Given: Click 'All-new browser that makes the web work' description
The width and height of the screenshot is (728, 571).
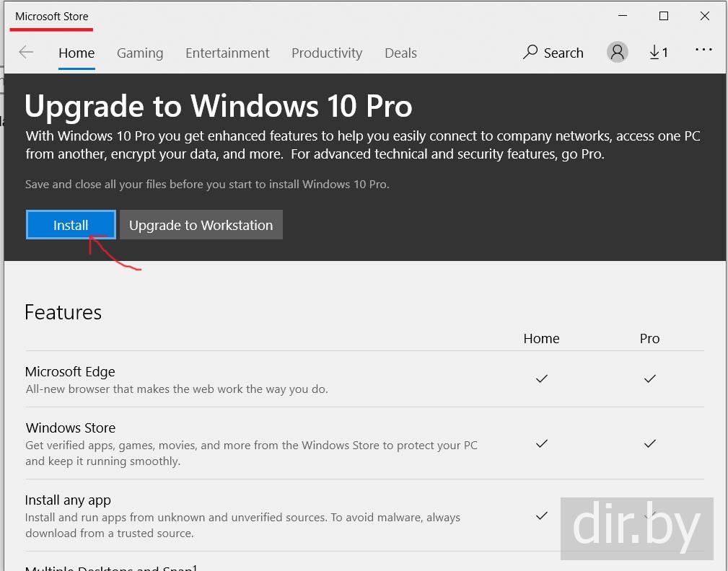Looking at the screenshot, I should click(x=177, y=389).
